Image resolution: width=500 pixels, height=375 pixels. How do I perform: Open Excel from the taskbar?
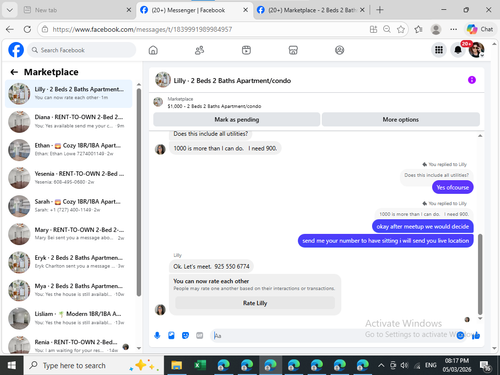click(200, 365)
